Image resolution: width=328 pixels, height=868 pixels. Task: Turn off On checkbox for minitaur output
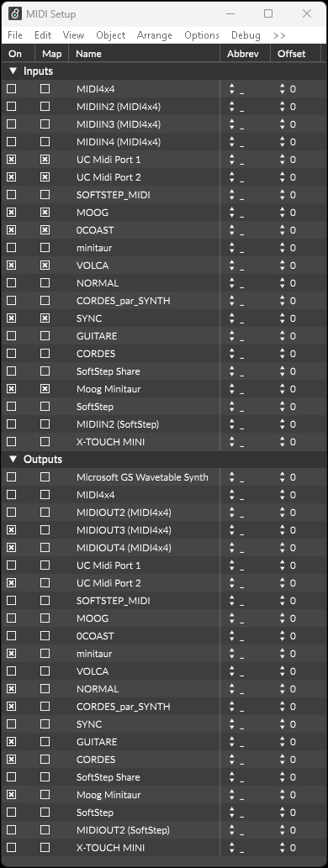(12, 653)
